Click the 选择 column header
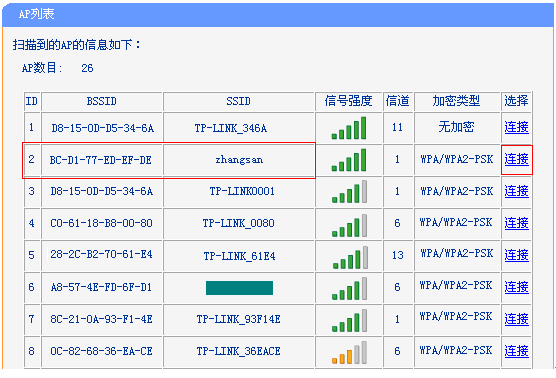The height and width of the screenshot is (378, 556). pos(516,101)
